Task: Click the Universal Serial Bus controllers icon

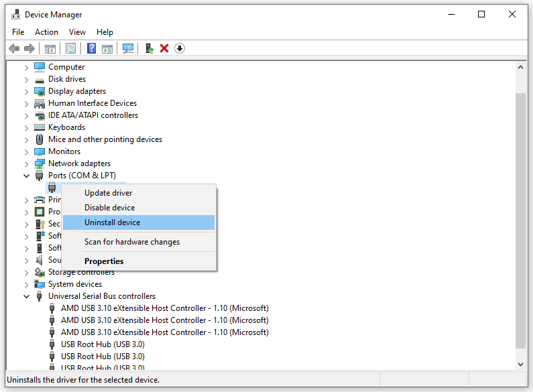Action: point(40,296)
